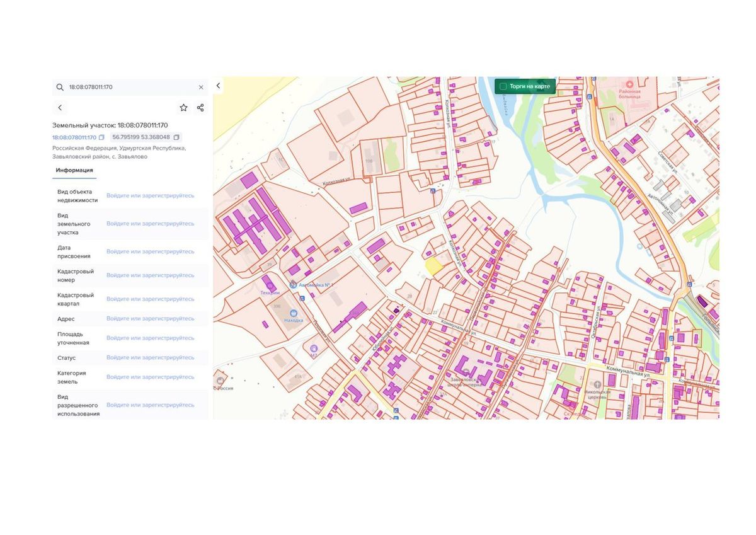Click the "Техкрим" label on the map
756x535 pixels.
click(x=270, y=293)
